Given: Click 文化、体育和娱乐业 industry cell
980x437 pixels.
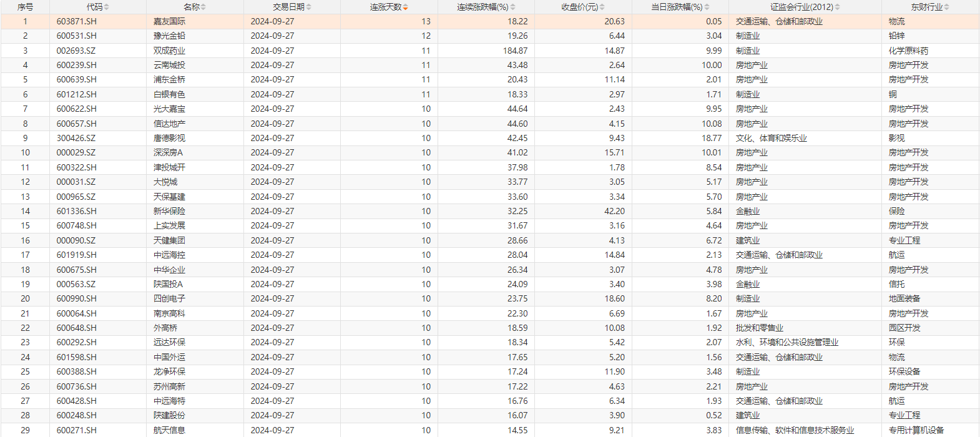Looking at the screenshot, I should tap(771, 138).
